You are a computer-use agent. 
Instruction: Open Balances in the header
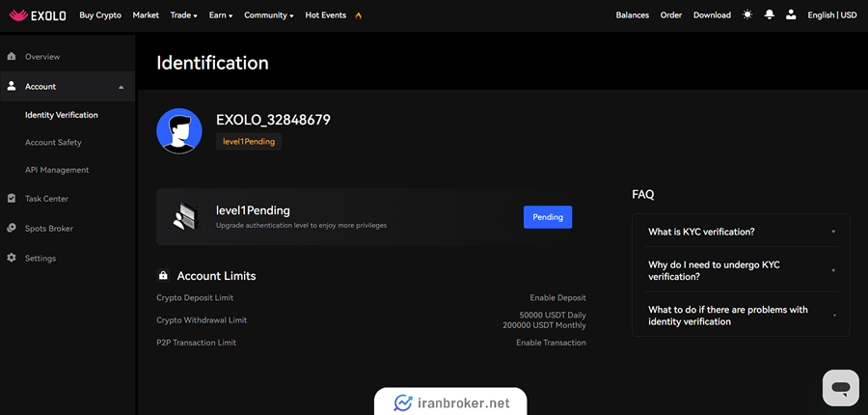pyautogui.click(x=632, y=15)
